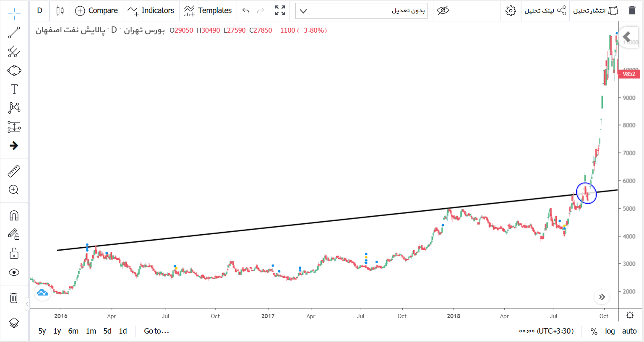Click the cloud icon on the chart
This screenshot has width=644, height=342.
(x=42, y=293)
